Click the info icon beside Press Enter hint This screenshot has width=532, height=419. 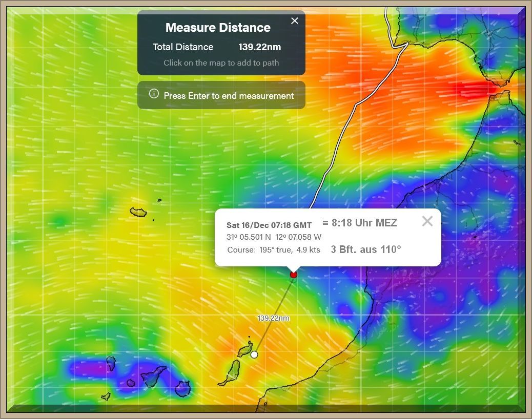153,94
